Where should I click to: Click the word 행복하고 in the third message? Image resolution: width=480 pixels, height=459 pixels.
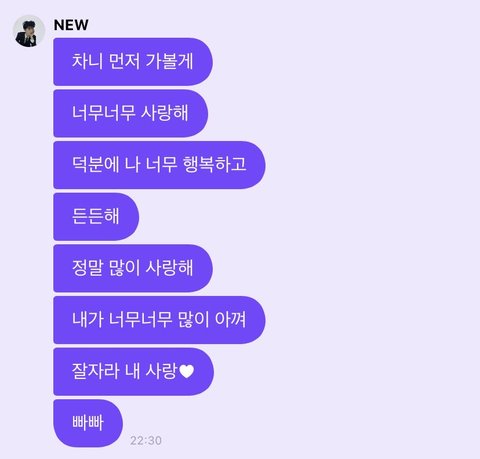point(215,165)
